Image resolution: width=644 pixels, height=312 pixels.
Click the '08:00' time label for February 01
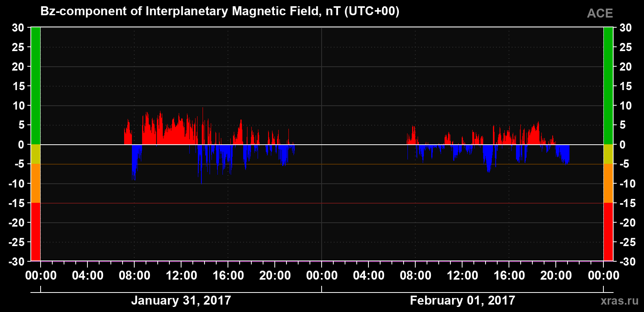point(415,276)
